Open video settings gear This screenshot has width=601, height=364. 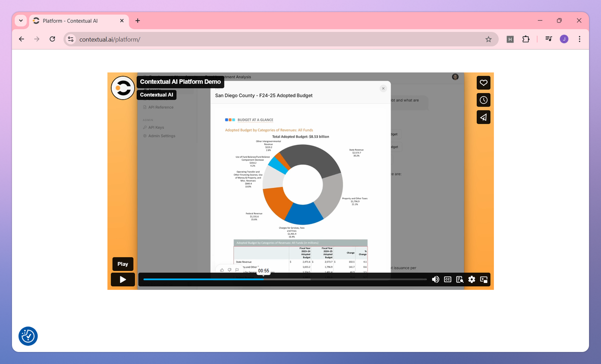click(472, 279)
